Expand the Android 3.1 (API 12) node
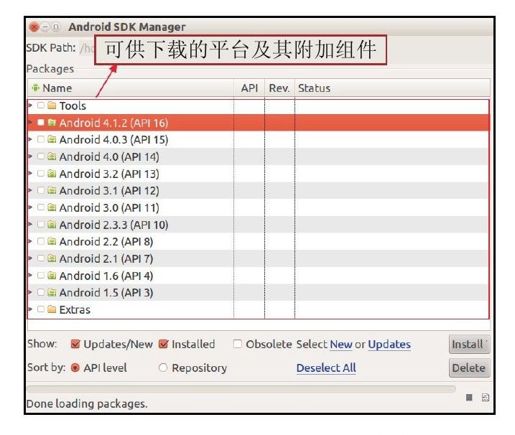This screenshot has height=435, width=515. click(x=30, y=190)
